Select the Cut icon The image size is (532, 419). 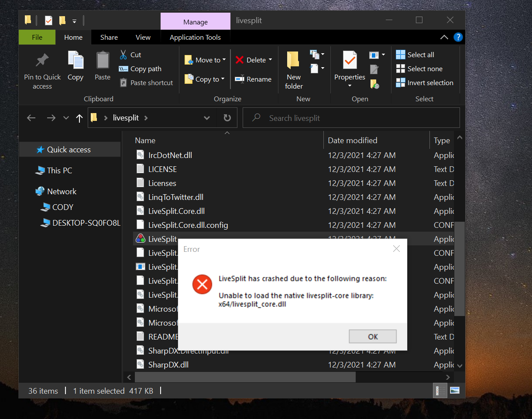pyautogui.click(x=124, y=54)
